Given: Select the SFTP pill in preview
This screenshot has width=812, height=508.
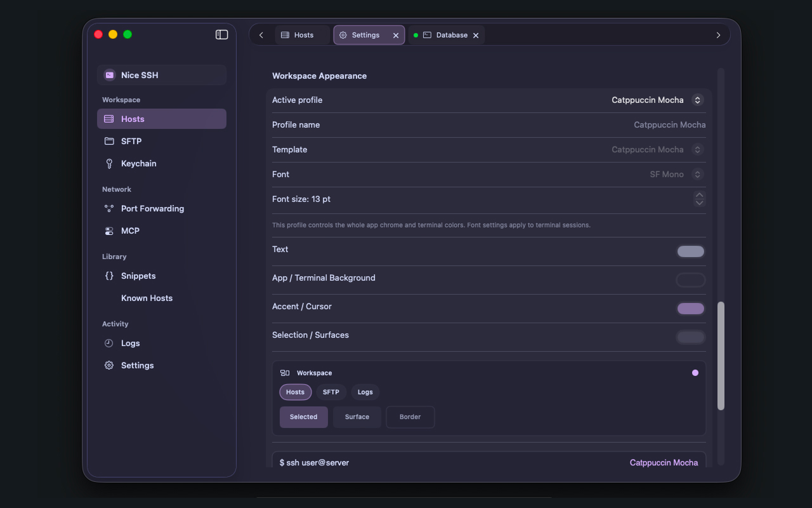Looking at the screenshot, I should click(331, 392).
